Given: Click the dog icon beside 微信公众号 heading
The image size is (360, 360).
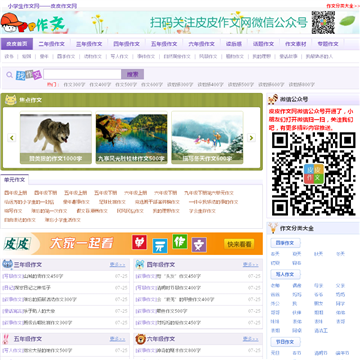Looking at the screenshot, I should tap(273, 99).
